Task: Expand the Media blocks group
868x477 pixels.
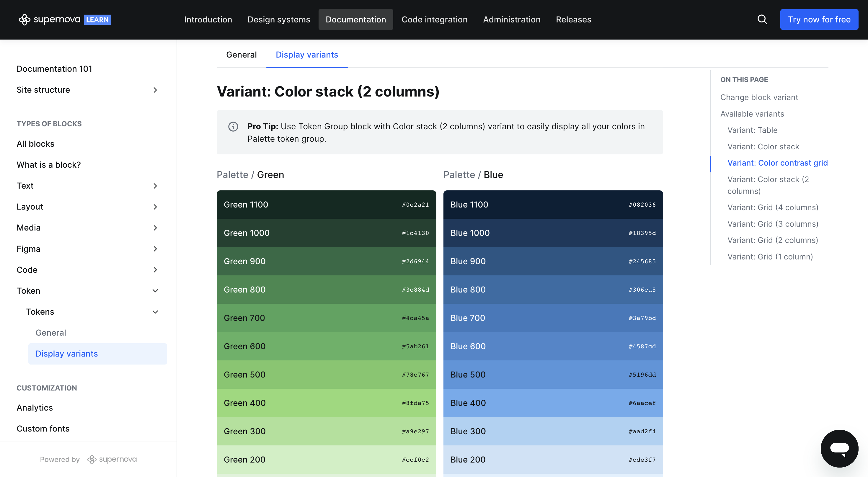Action: (x=155, y=228)
